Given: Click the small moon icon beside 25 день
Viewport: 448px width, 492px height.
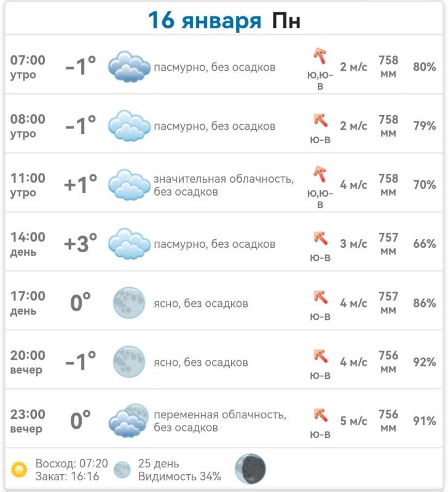Looking at the screenshot, I should pyautogui.click(x=122, y=470).
